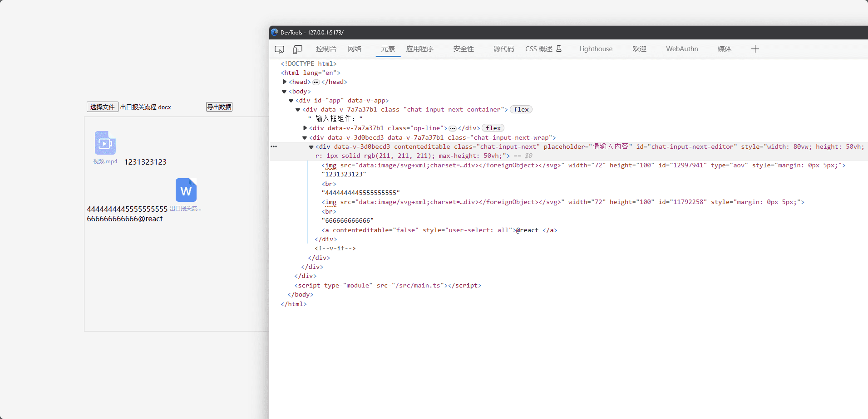
Task: Select the "1231323123" text node in DOM
Action: (344, 175)
